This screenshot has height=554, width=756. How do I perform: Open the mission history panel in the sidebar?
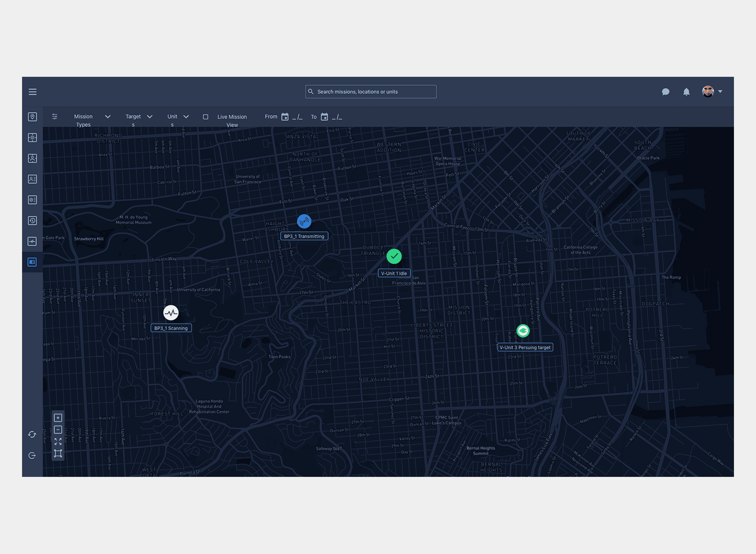32,220
